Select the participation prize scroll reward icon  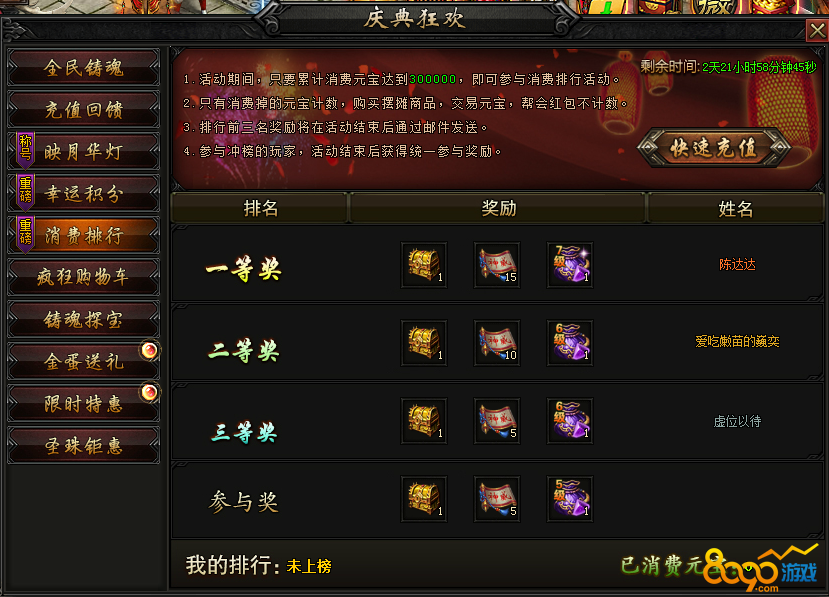[497, 499]
